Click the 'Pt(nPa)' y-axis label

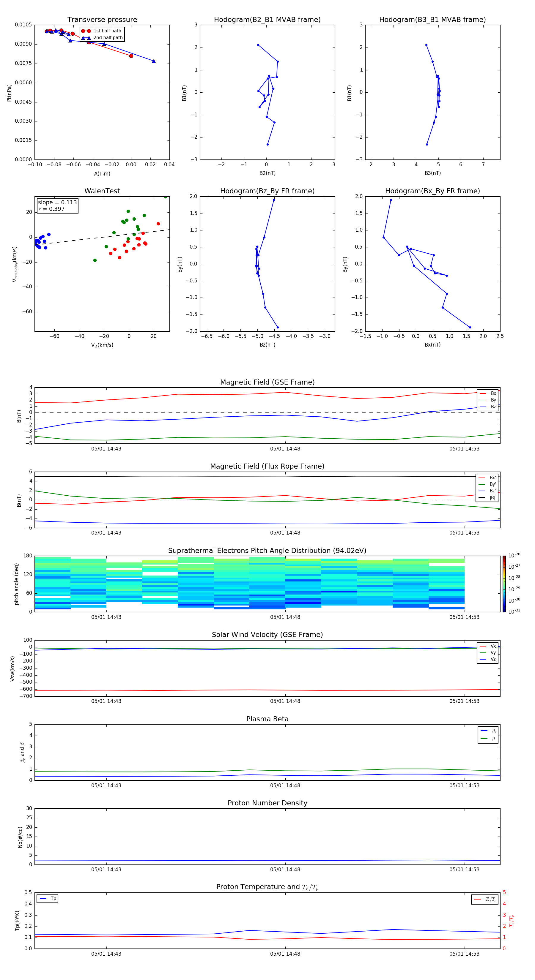click(x=9, y=92)
